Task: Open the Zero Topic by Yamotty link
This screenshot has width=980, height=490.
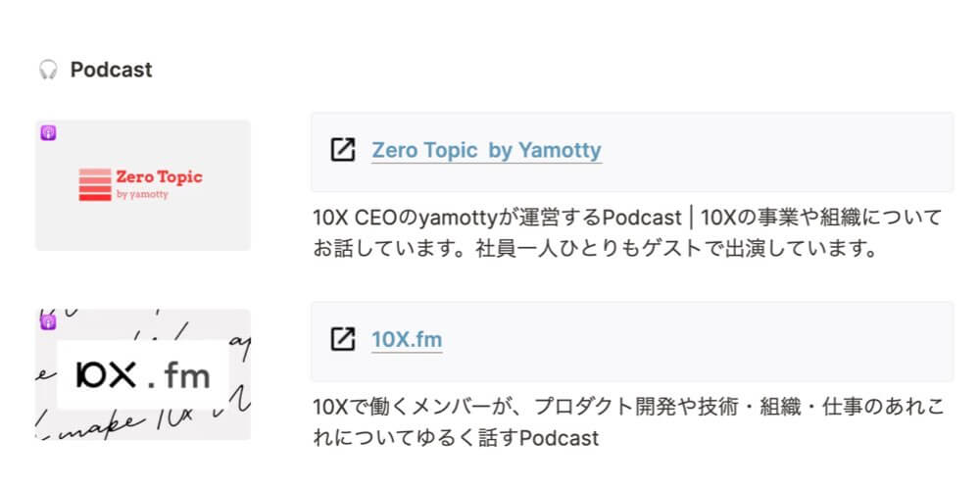Action: pos(486,150)
